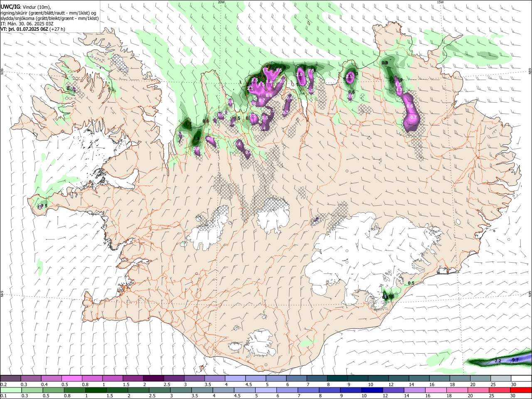Viewport: 532px width, 399px height.
Task: Click the 'UWC/IG: Vindur (10m)' title text
Action: pos(26,7)
